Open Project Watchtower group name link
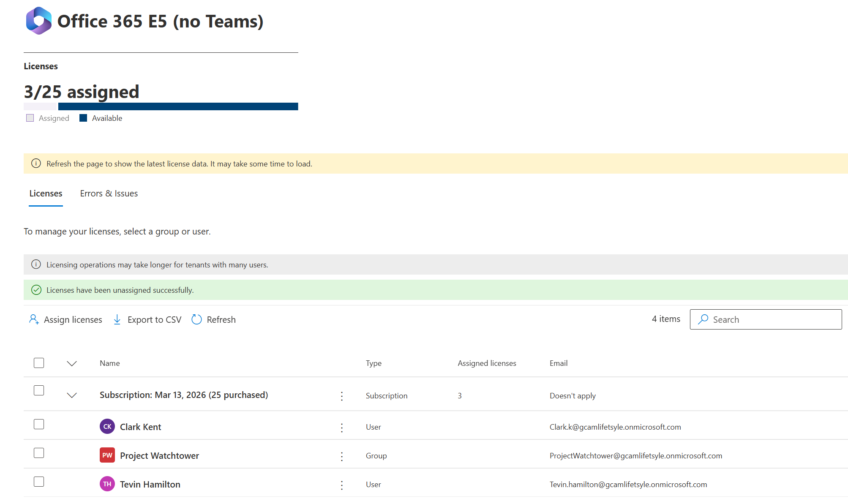The width and height of the screenshot is (848, 504). click(x=159, y=456)
